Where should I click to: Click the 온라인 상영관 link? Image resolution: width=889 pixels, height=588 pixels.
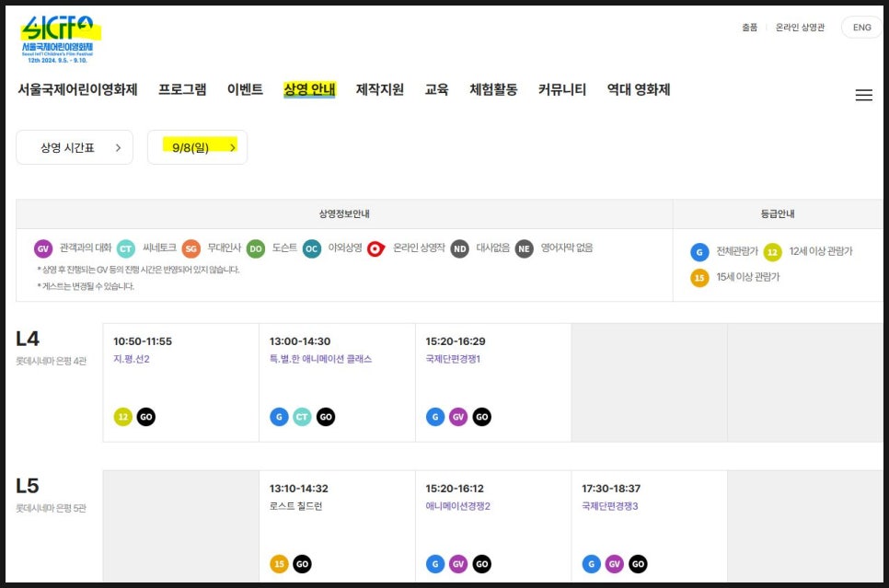(800, 28)
